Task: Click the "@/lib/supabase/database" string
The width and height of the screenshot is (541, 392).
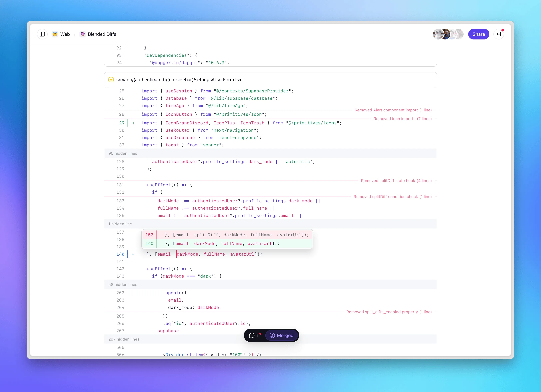Action: click(x=242, y=99)
